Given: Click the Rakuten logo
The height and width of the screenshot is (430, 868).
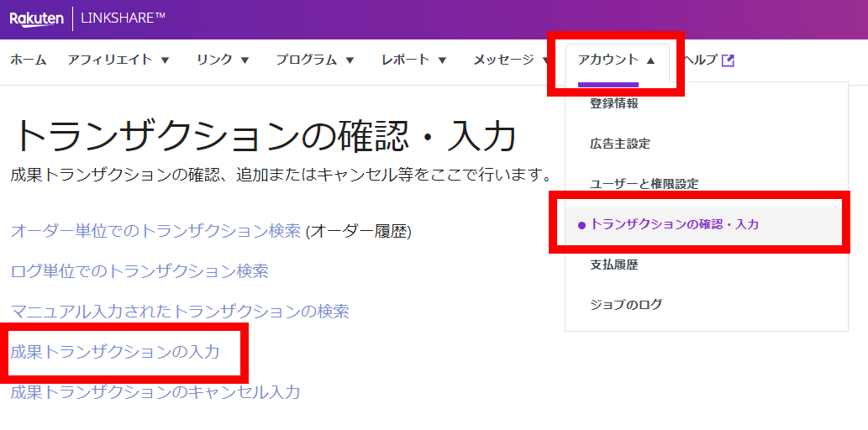Looking at the screenshot, I should (36, 18).
